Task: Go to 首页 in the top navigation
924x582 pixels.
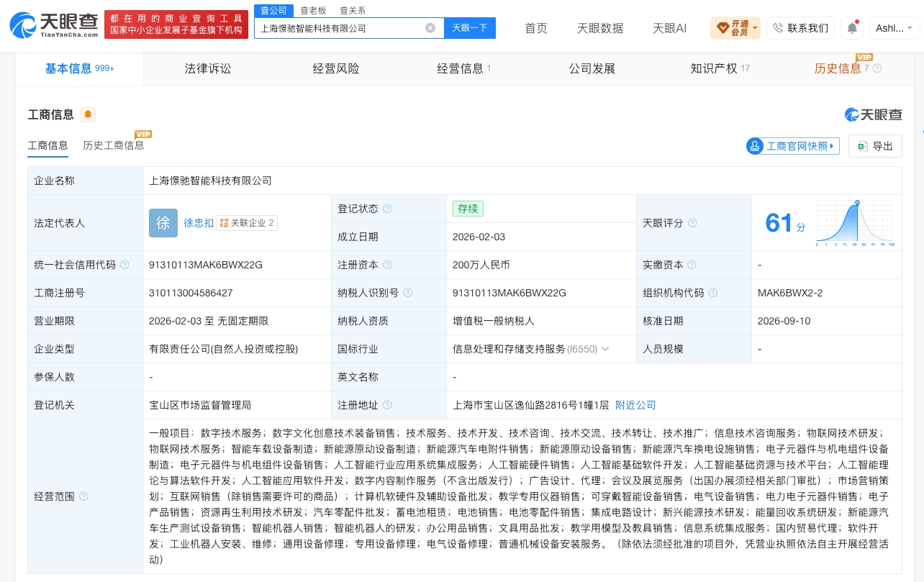Action: pyautogui.click(x=536, y=28)
